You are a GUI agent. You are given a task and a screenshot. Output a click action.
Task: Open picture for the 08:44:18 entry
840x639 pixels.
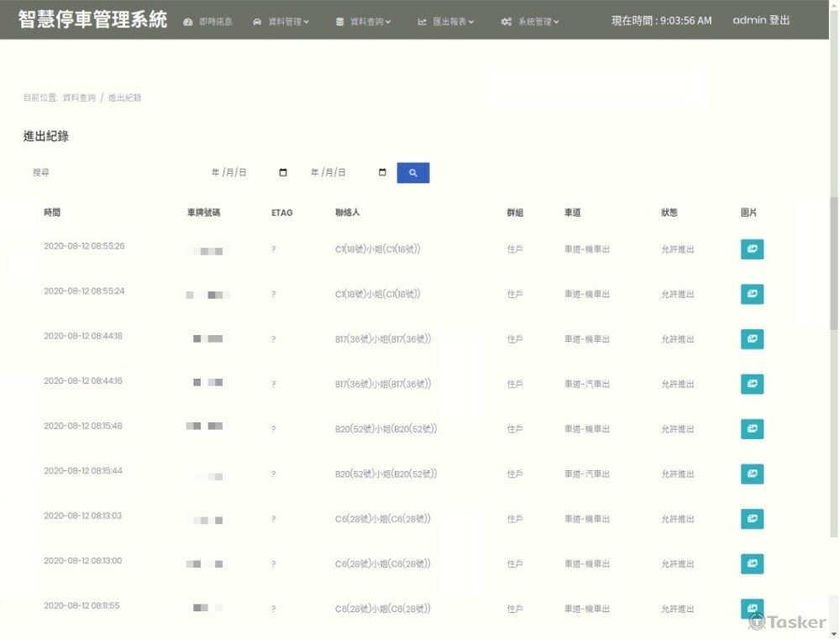tap(752, 339)
